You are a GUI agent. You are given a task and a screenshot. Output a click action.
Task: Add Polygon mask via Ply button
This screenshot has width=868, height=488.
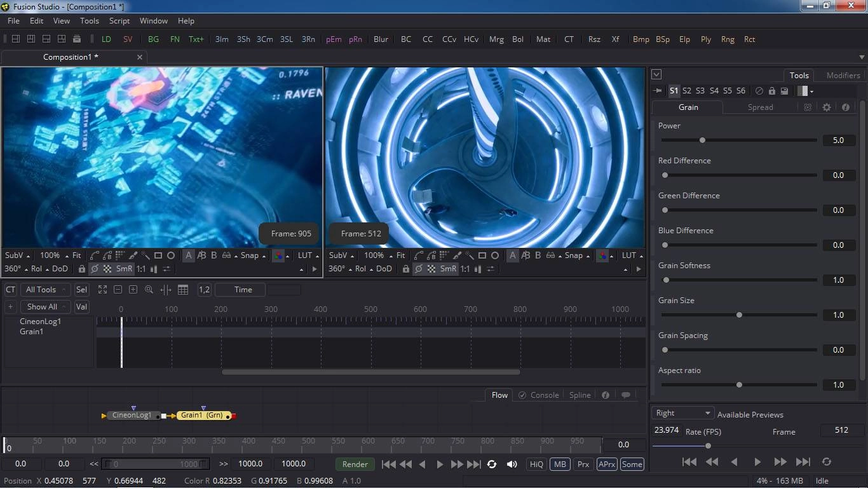(x=706, y=39)
